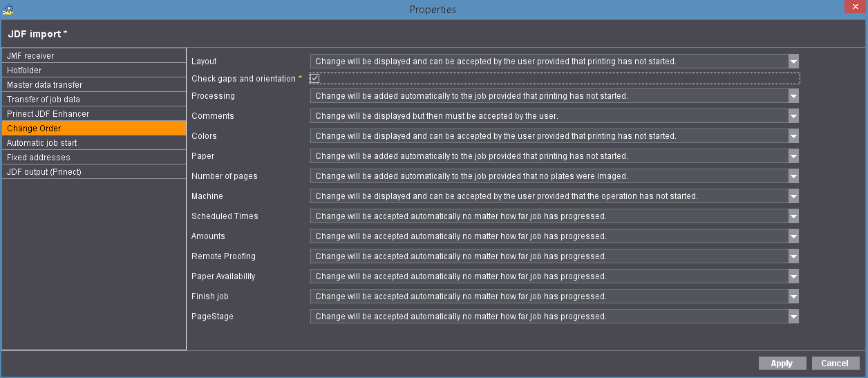This screenshot has height=378, width=868.
Task: Select Automatic job start in sidebar
Action: click(x=93, y=143)
